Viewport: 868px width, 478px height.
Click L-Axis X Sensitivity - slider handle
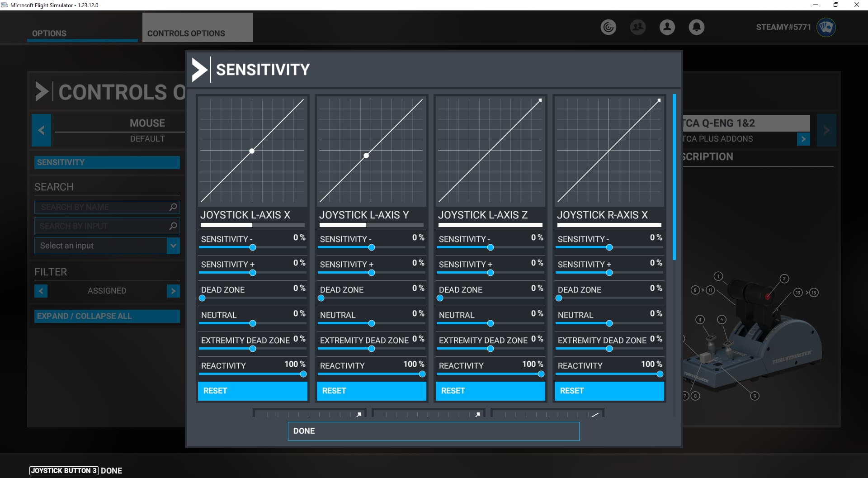tap(253, 247)
